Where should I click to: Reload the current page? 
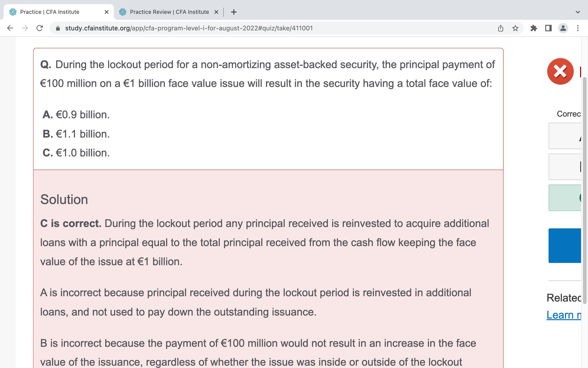point(40,28)
